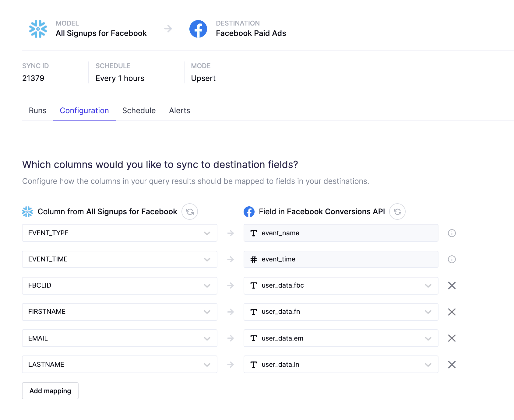The image size is (514, 420).
Task: Click the Facebook icon beside Conversions API header
Action: pyautogui.click(x=249, y=212)
